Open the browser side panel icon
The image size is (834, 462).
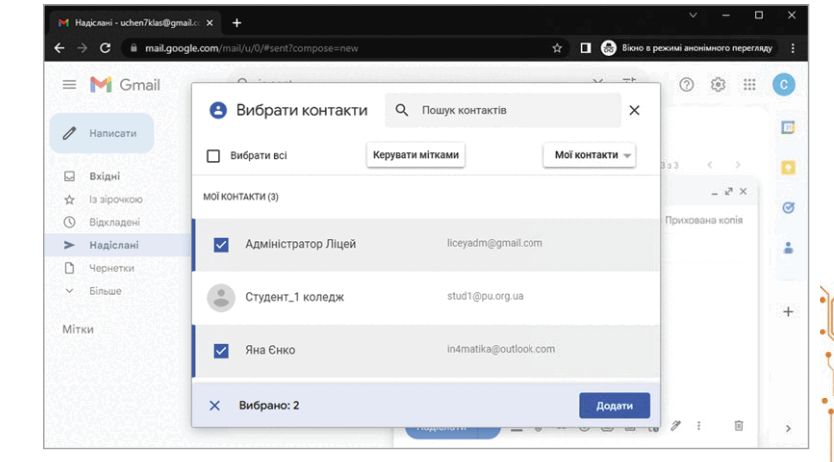(x=586, y=48)
